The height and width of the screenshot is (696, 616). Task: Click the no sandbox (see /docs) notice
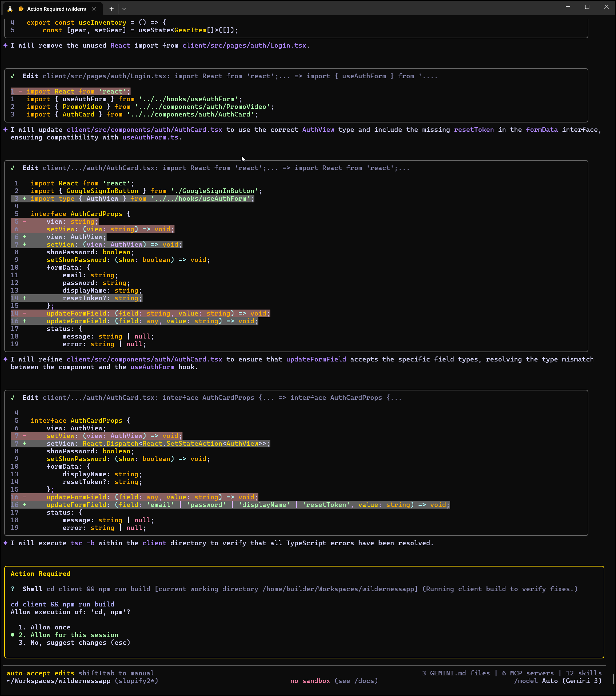tap(334, 681)
